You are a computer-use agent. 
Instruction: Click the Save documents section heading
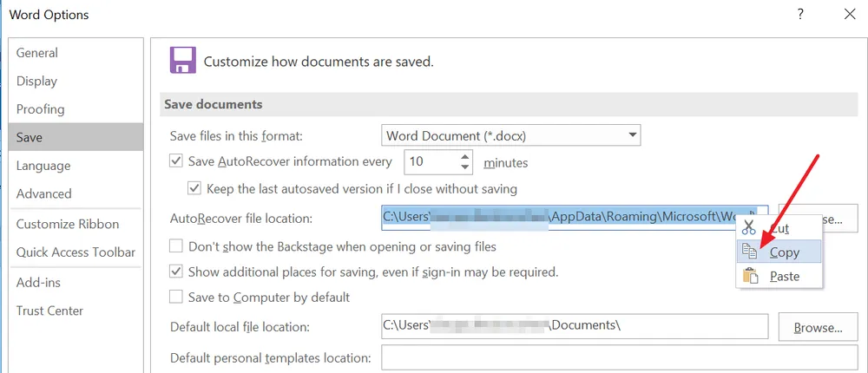214,104
